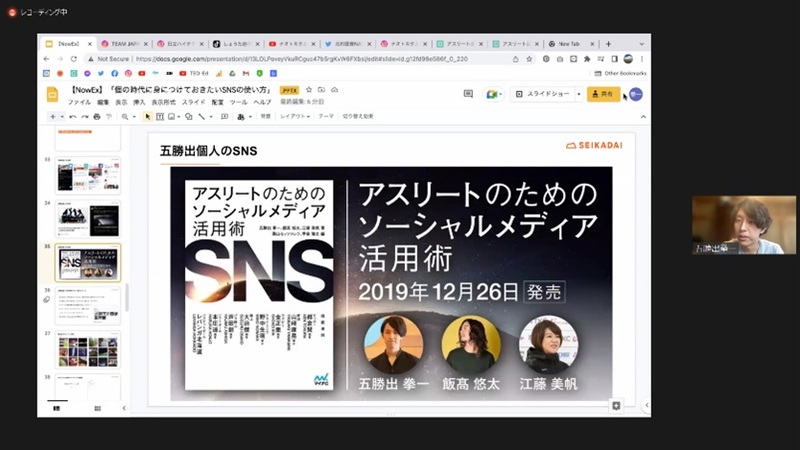Click the new slide plus icon
This screenshot has width=800, height=450.
[53, 117]
